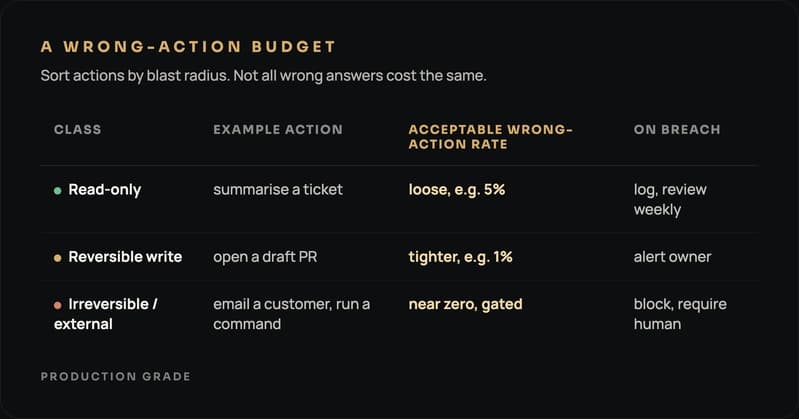
Task: Select the Reversible write class label
Action: pos(125,257)
